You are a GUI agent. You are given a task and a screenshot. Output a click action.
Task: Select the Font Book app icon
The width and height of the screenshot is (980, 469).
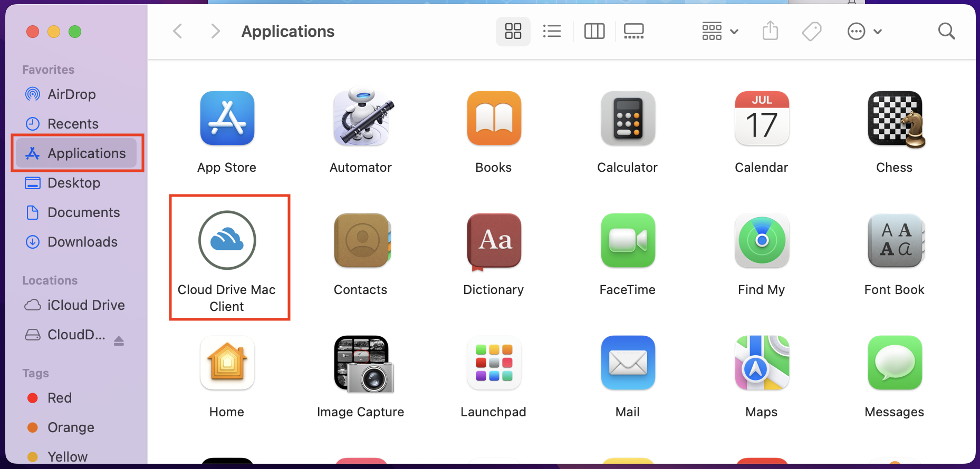[896, 240]
